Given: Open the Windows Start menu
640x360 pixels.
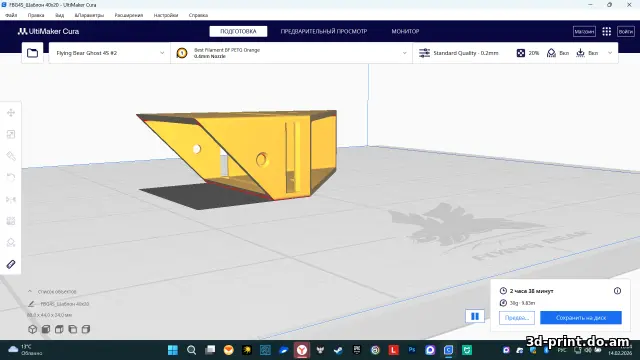Looking at the screenshot, I should [173, 350].
